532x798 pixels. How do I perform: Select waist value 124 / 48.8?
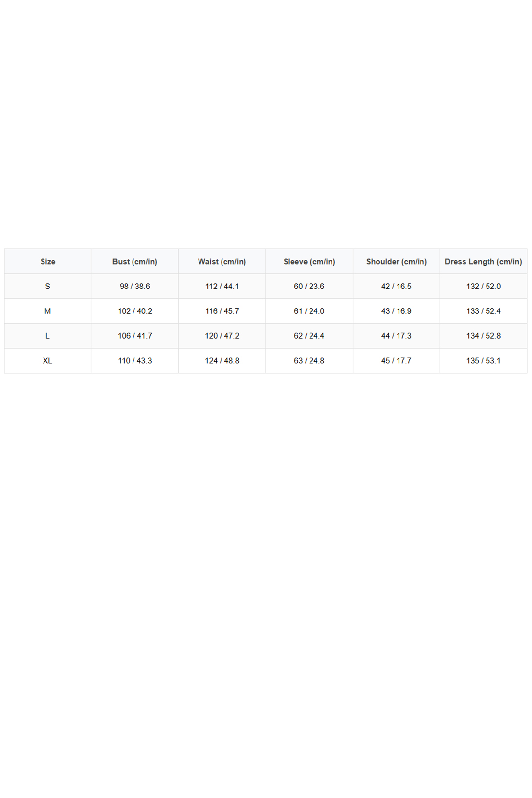222,361
